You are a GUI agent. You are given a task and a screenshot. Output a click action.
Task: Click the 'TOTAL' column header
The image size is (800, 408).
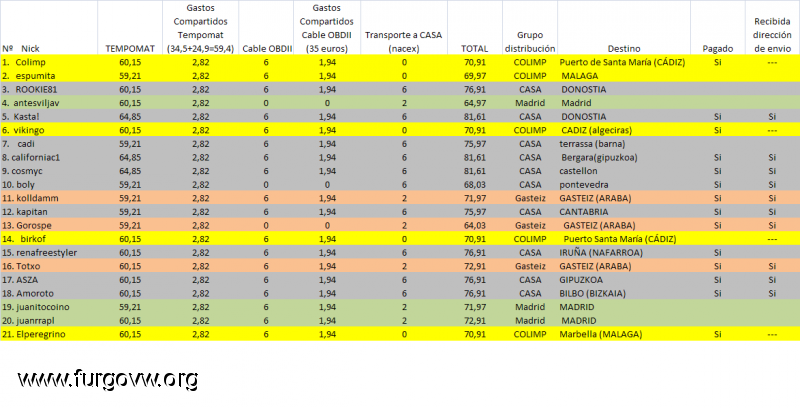[474, 49]
